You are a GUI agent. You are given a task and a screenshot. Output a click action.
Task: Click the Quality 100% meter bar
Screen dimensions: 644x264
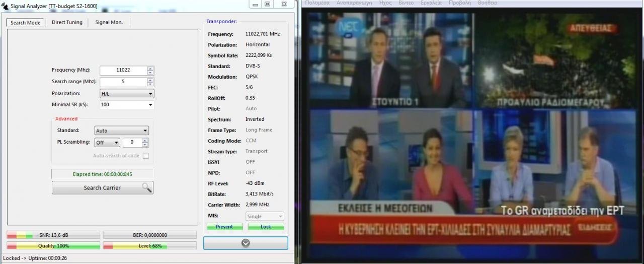53,246
